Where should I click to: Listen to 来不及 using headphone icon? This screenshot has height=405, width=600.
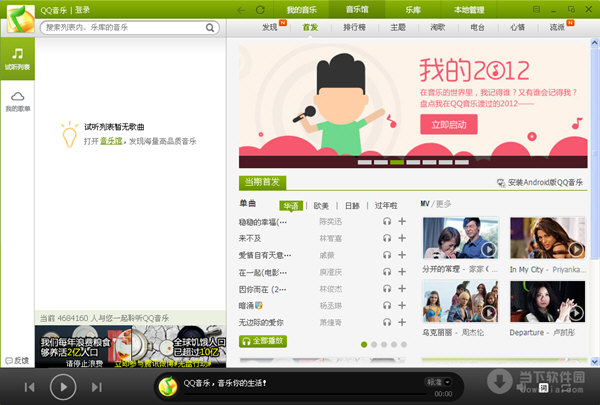387,238
